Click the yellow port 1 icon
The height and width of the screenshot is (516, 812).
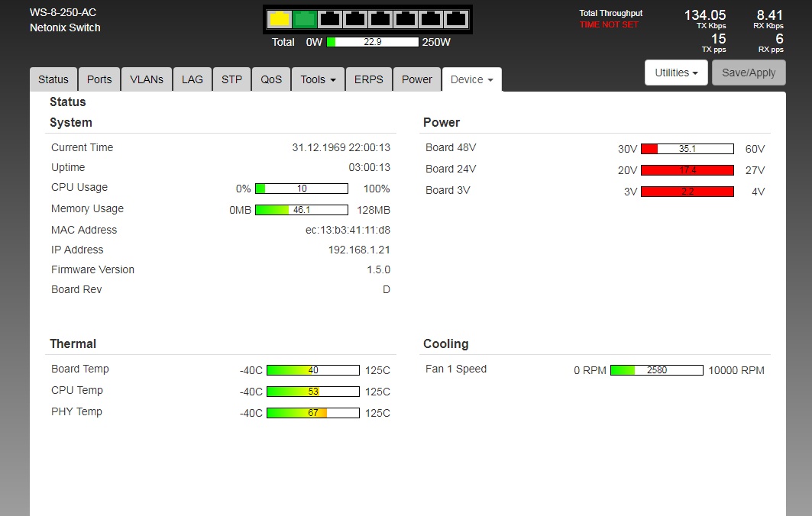[280, 19]
